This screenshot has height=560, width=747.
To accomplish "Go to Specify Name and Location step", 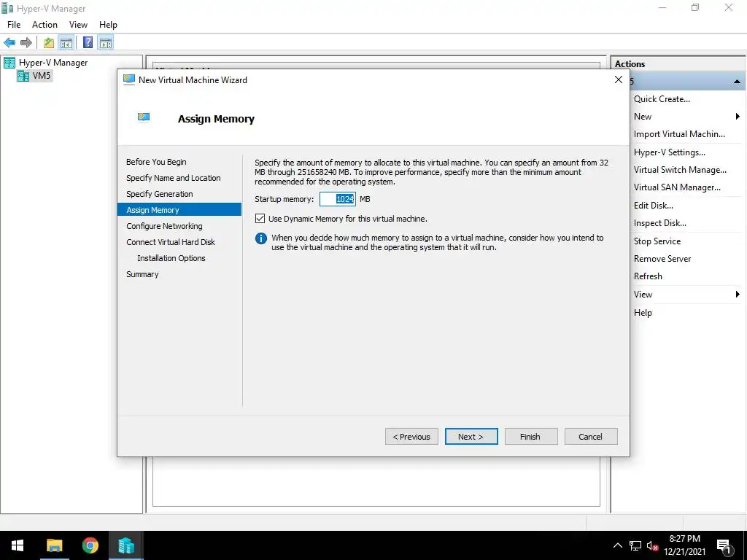I will pyautogui.click(x=174, y=178).
